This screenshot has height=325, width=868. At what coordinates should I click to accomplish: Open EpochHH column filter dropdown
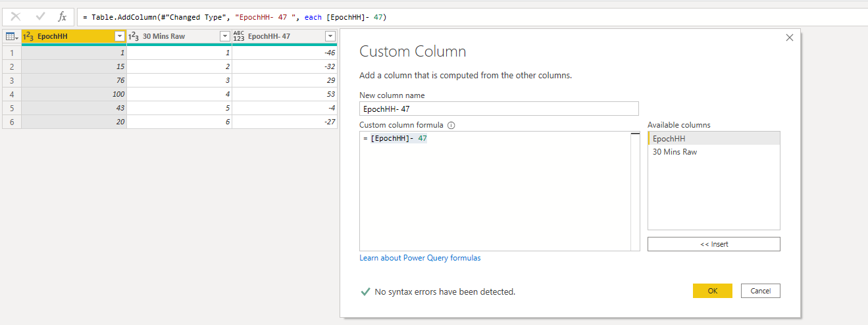point(120,36)
